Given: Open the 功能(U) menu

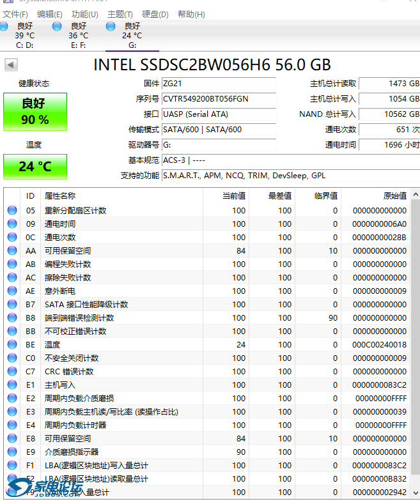Looking at the screenshot, I should coord(84,15).
